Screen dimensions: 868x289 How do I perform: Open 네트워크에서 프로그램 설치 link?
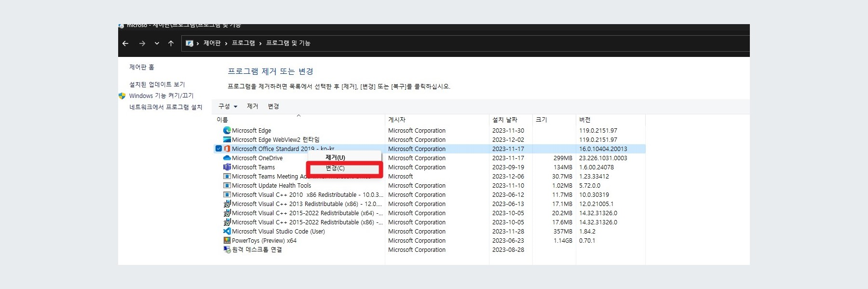pos(166,107)
